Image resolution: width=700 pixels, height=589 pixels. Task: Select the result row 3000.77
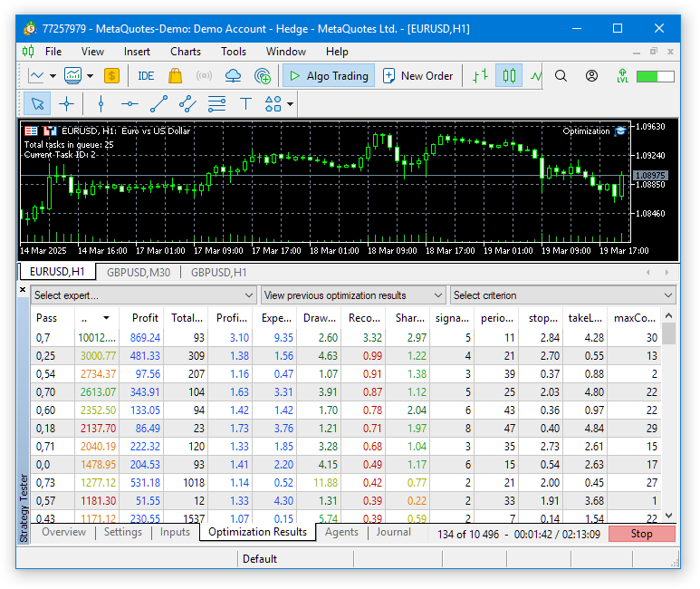click(x=346, y=356)
